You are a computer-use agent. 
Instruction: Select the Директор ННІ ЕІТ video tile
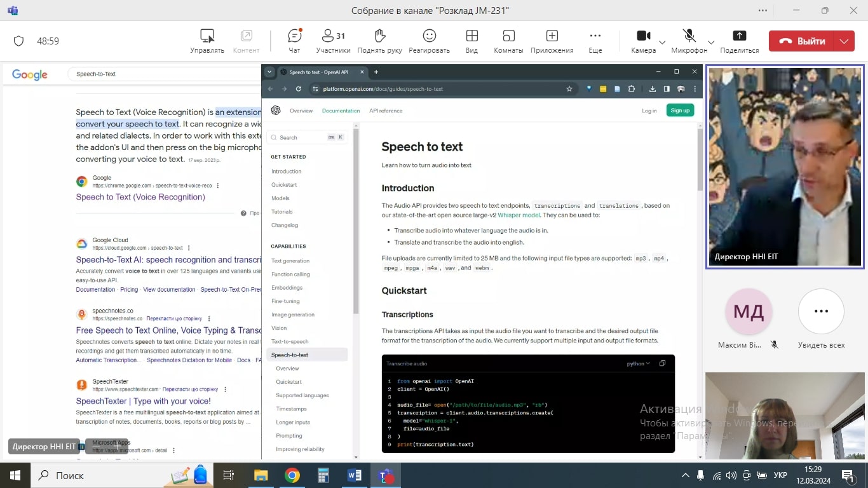(x=785, y=166)
